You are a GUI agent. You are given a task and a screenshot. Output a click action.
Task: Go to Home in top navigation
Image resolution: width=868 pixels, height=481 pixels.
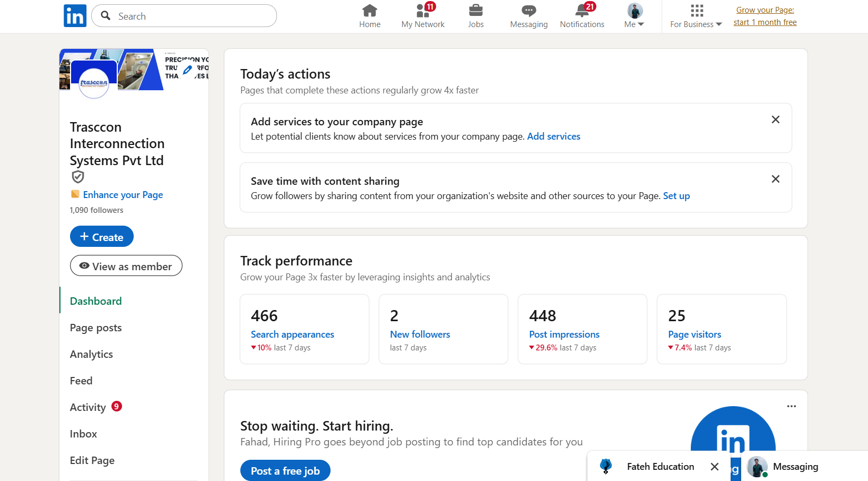tap(370, 16)
